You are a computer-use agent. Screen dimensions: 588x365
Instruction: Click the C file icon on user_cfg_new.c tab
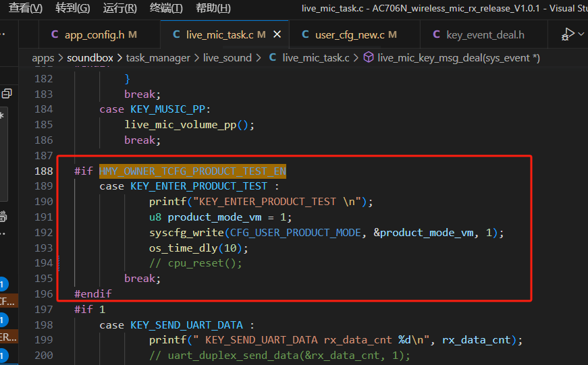(305, 34)
